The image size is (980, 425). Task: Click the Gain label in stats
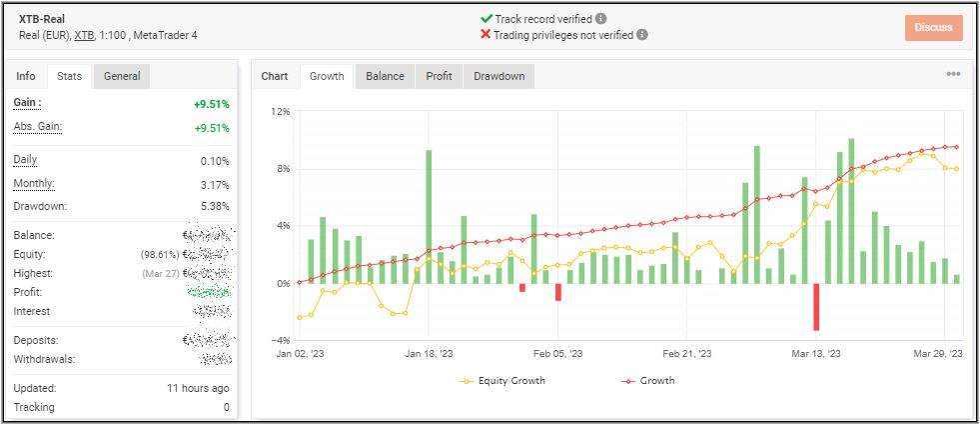coord(27,102)
